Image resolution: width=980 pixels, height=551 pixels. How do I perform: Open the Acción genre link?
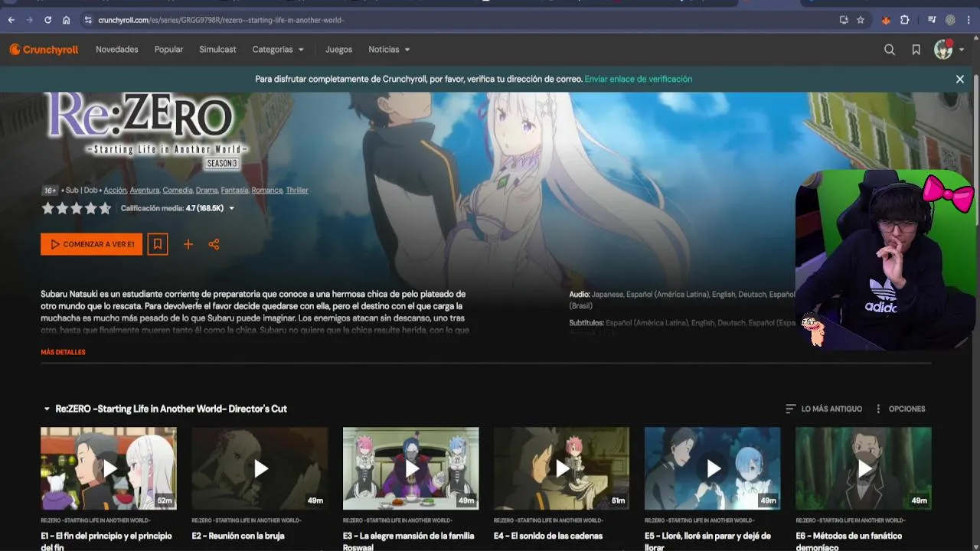click(x=115, y=190)
